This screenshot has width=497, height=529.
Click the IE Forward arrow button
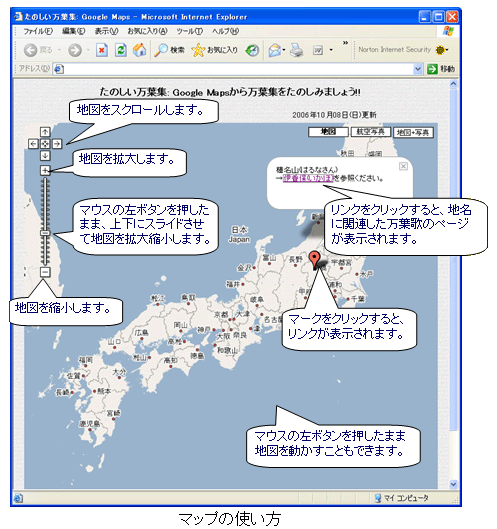point(75,51)
